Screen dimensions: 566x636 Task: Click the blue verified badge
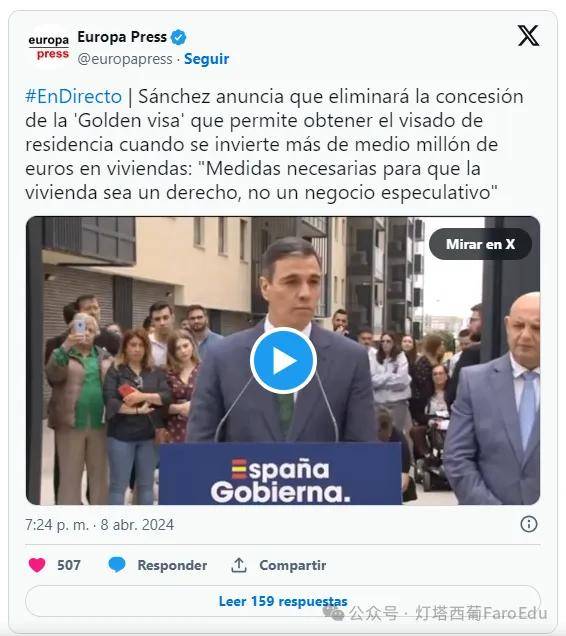tap(179, 37)
